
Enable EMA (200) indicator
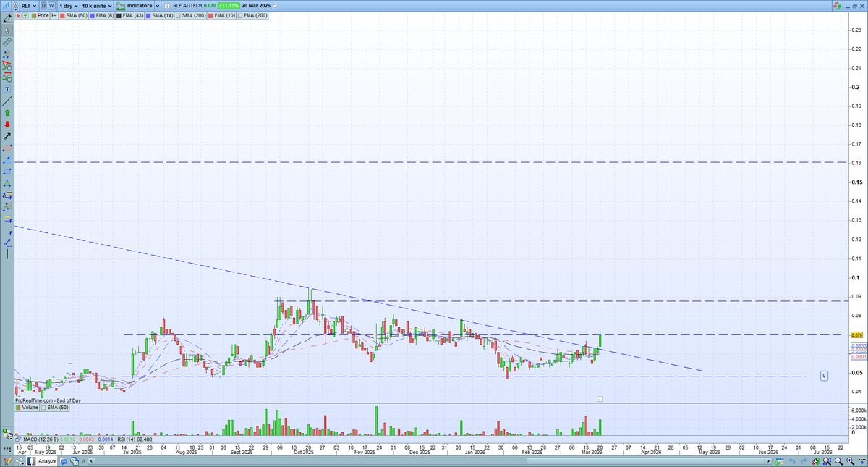(252, 16)
